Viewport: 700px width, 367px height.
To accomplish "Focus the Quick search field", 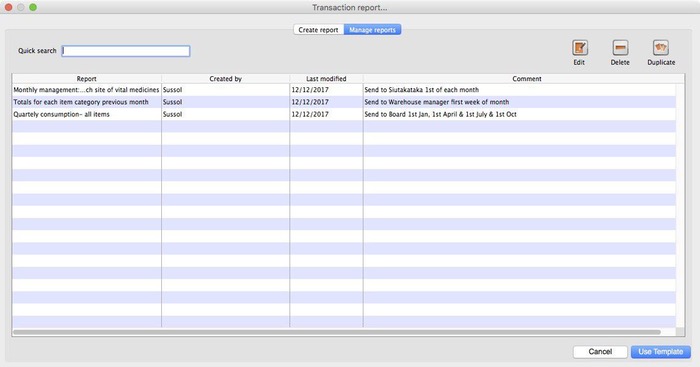I will [126, 51].
